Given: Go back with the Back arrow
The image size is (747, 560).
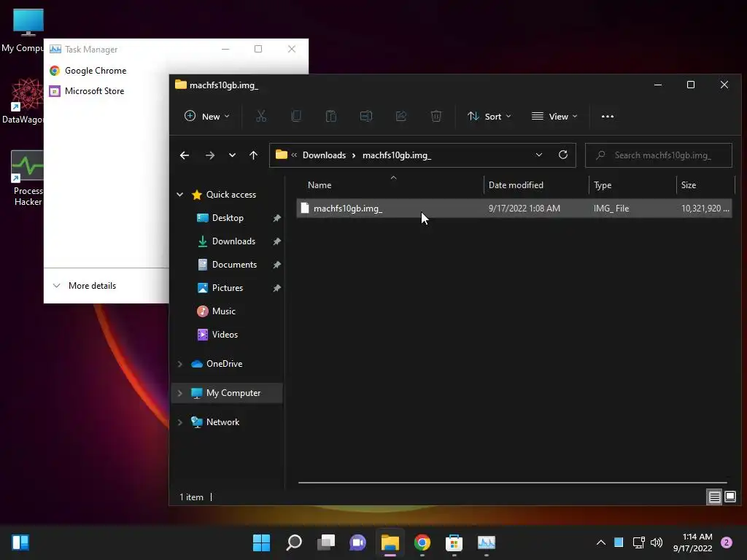Looking at the screenshot, I should click(185, 155).
